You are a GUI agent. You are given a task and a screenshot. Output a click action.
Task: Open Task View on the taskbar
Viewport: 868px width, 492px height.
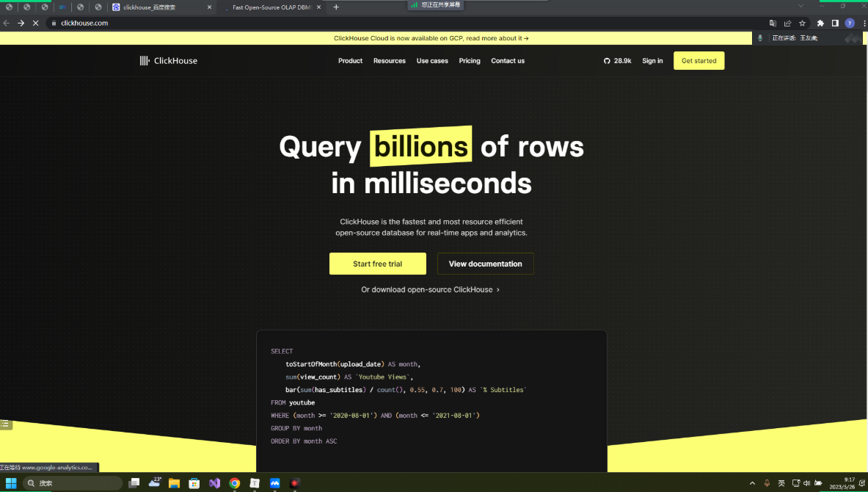click(134, 483)
